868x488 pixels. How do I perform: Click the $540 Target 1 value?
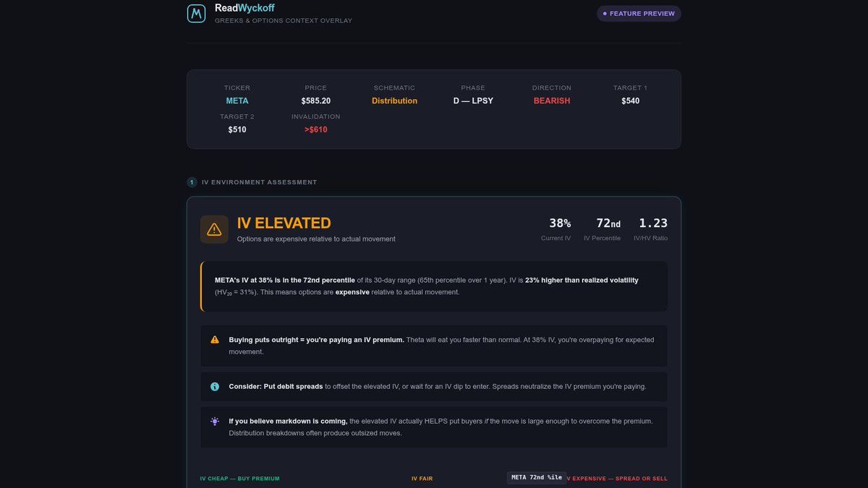[x=630, y=101]
